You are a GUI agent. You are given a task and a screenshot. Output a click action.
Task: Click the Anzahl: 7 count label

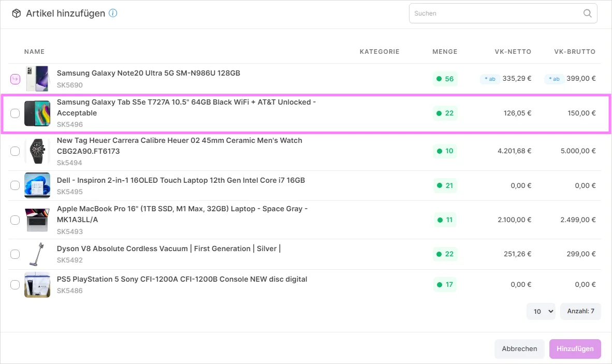pos(581,311)
